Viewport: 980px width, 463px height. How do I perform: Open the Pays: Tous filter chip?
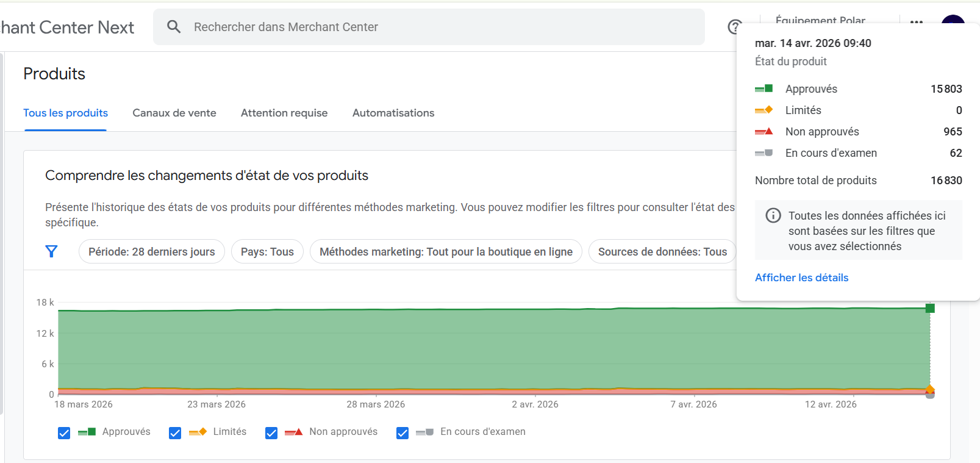[267, 251]
